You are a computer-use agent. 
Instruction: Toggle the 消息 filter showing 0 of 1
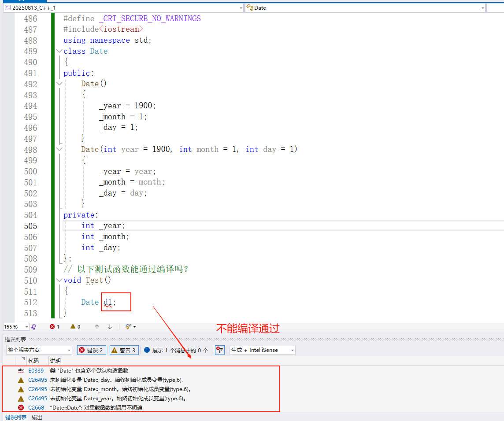pos(176,350)
